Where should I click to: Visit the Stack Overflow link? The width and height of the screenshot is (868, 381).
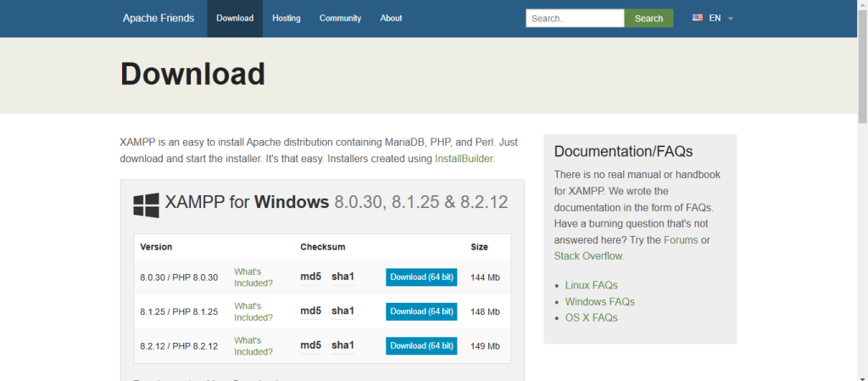pos(588,255)
